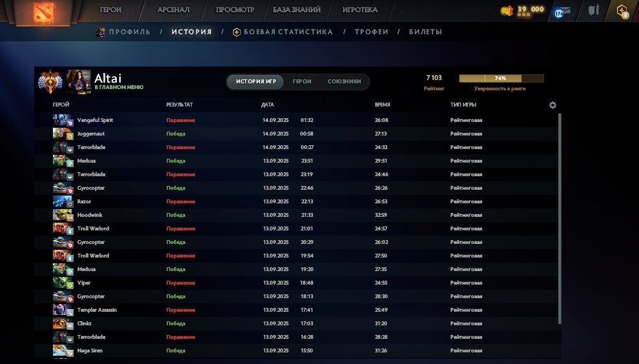Select the ИСТОРИЯ ИГР toggle option
The height and width of the screenshot is (364, 639).
(x=256, y=82)
